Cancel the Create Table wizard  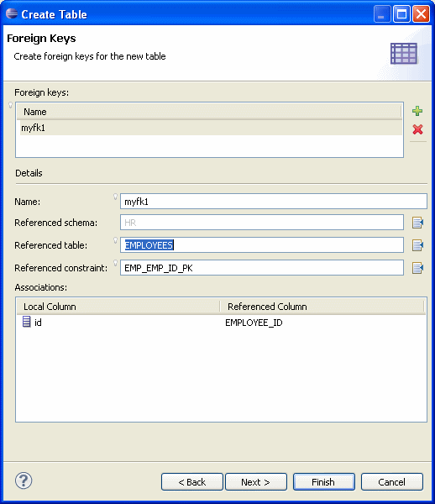(391, 482)
